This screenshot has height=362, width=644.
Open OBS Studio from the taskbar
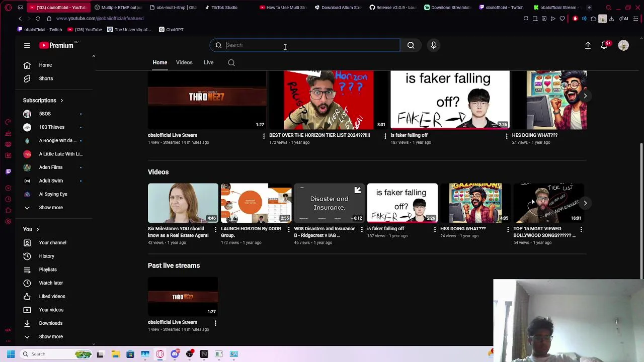pos(190,354)
